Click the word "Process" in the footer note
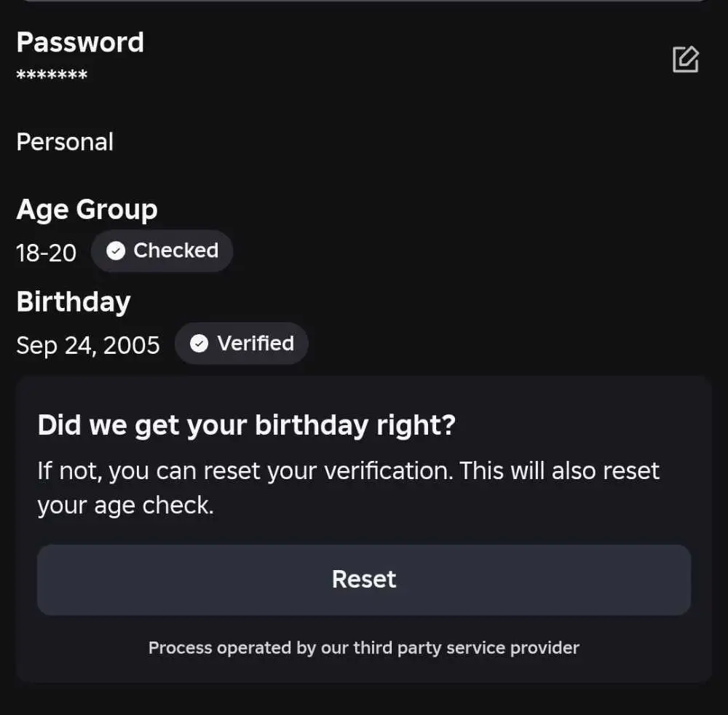This screenshot has width=728, height=715. tap(180, 648)
